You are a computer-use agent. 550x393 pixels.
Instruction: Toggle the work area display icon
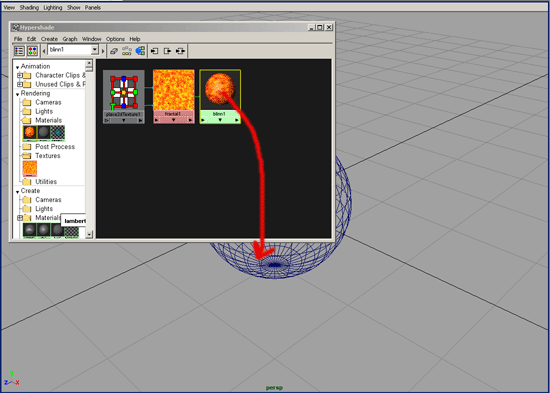tap(33, 51)
